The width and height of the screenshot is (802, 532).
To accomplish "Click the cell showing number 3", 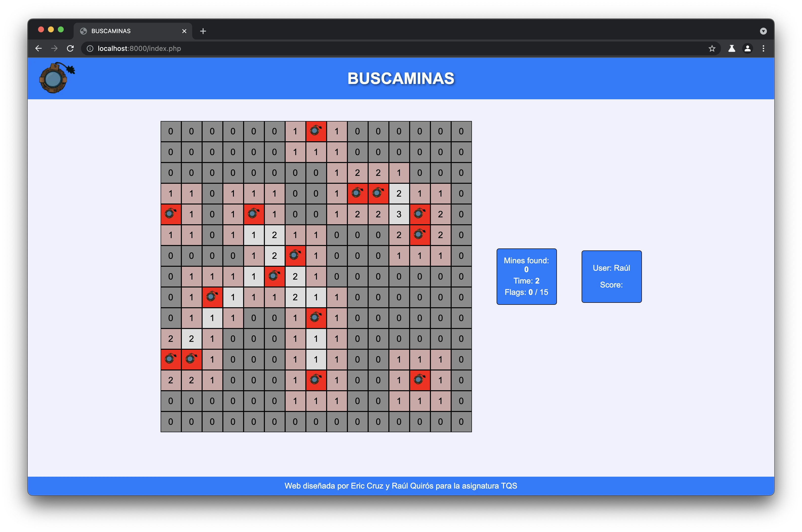I will pyautogui.click(x=399, y=214).
